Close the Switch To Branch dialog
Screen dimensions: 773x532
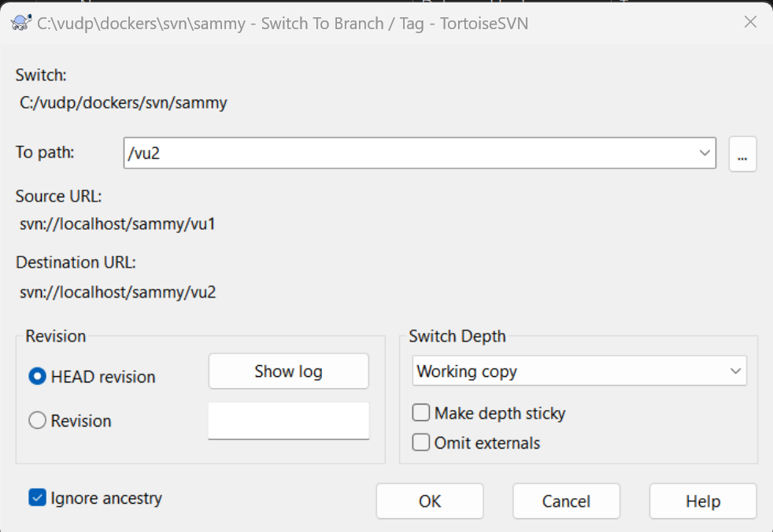pyautogui.click(x=750, y=23)
